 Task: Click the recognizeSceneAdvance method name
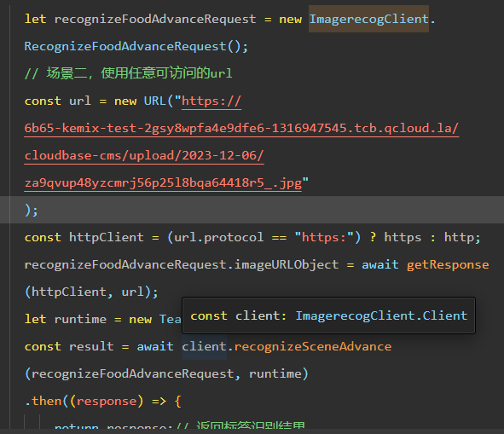tap(313, 346)
